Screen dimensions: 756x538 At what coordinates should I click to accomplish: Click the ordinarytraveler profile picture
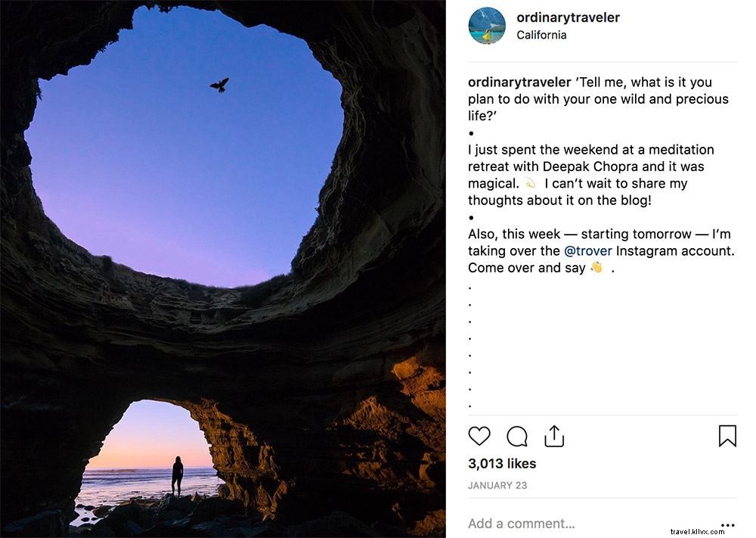pyautogui.click(x=487, y=25)
